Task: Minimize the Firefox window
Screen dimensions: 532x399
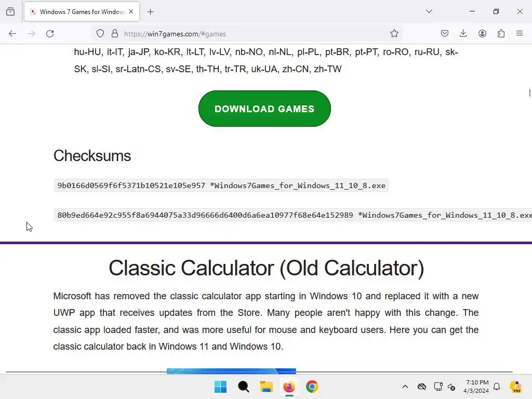Action: point(472,11)
